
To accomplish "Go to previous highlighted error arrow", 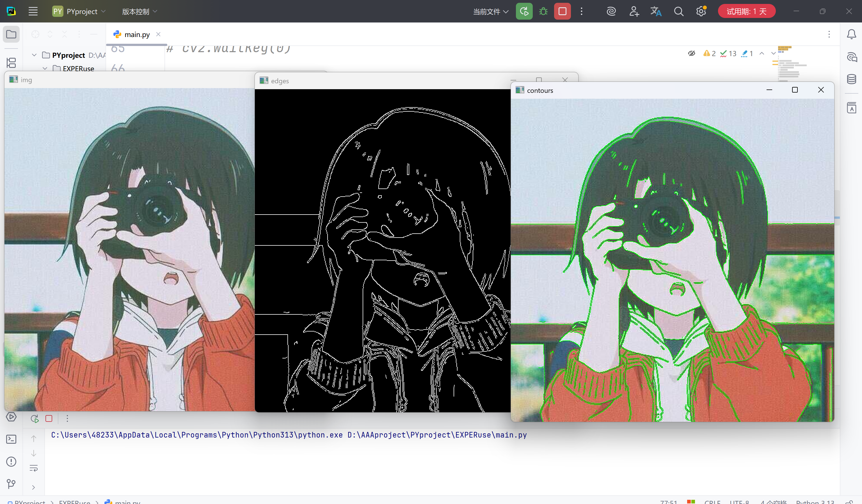I will [762, 53].
